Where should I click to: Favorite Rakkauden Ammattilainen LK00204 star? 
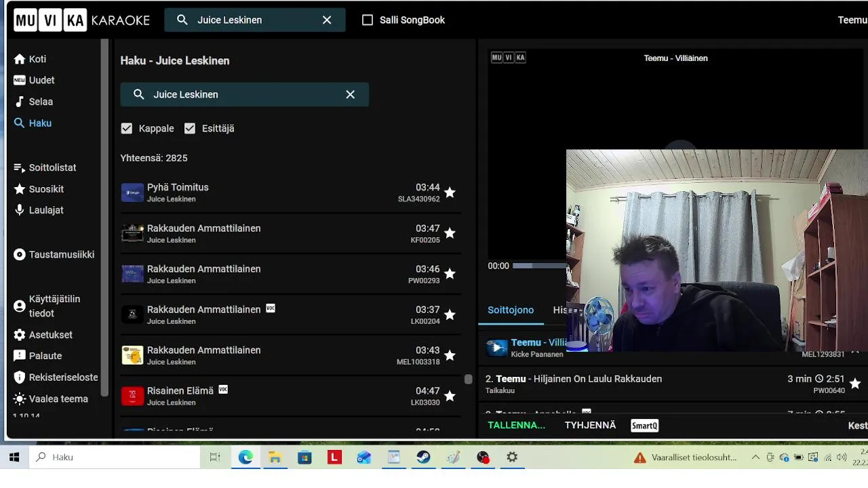point(450,314)
